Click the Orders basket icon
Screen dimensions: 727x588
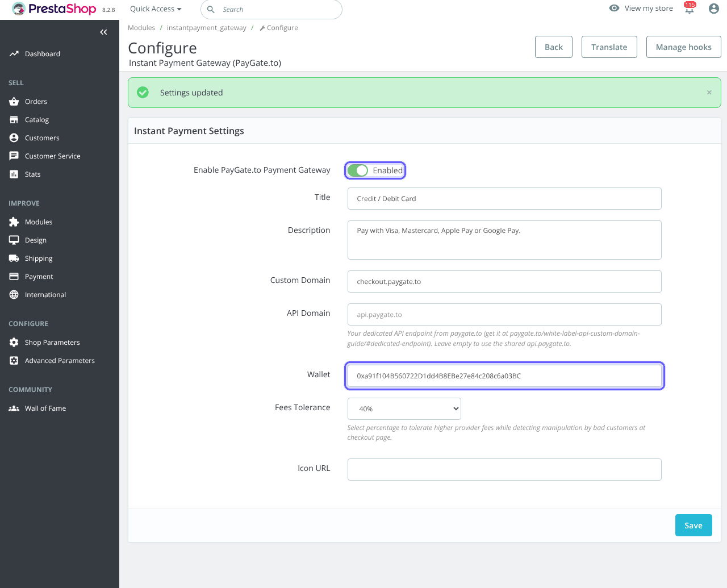(x=14, y=102)
